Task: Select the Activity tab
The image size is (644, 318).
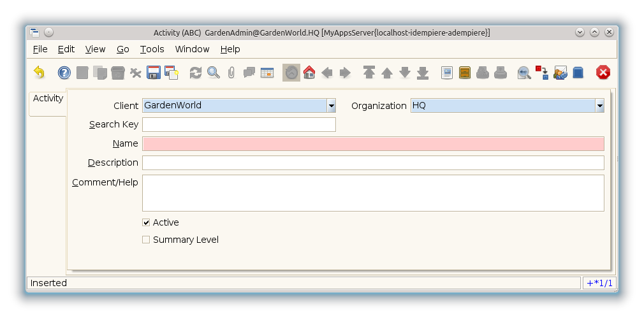Action: click(x=48, y=99)
